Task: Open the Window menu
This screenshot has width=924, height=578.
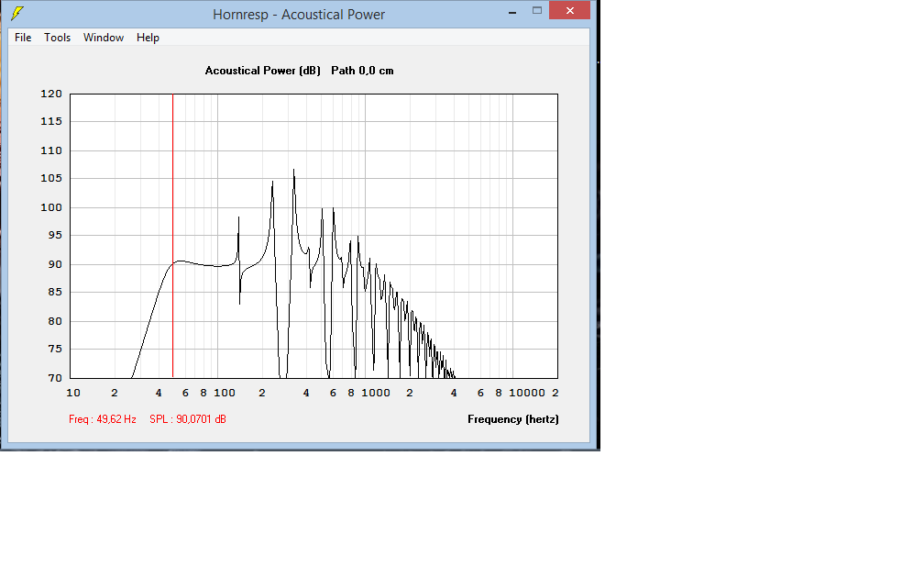Action: tap(103, 37)
